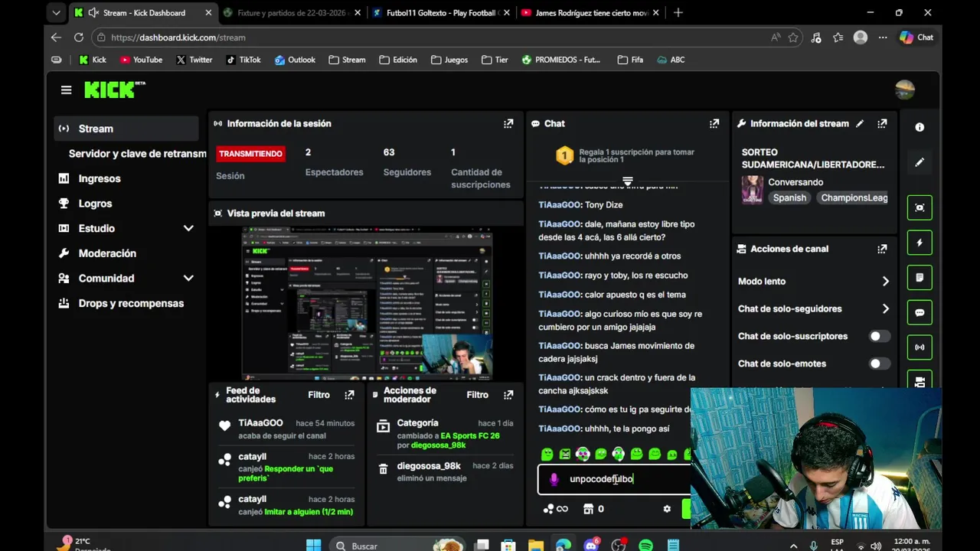Open Filtro in Feed de actividades
Viewport: 980px width, 551px height.
318,395
